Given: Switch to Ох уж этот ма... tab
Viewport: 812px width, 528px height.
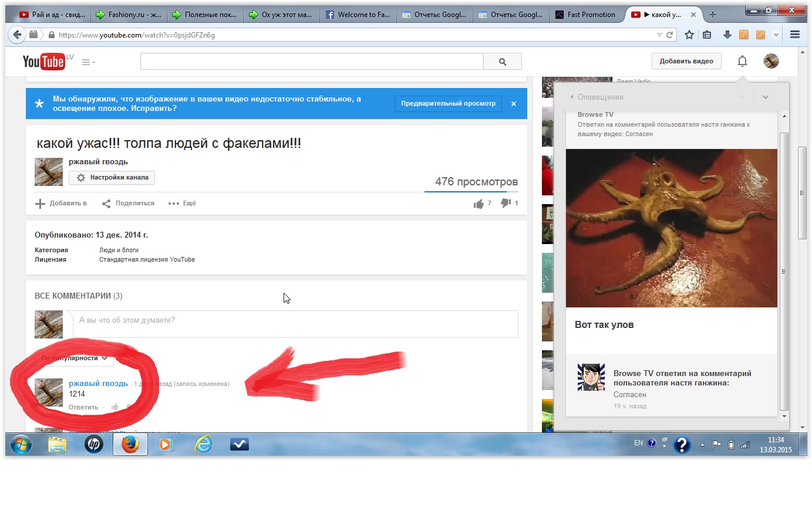Looking at the screenshot, I should point(281,15).
